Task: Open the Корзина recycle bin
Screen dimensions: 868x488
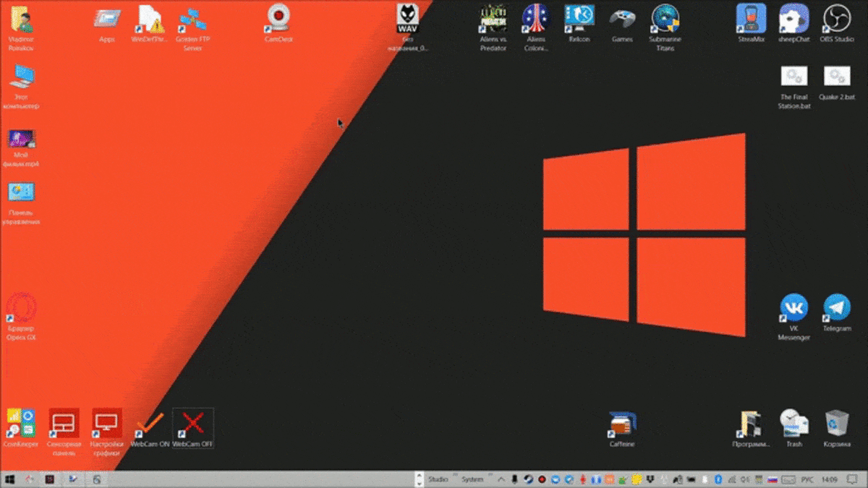Action: (837, 428)
